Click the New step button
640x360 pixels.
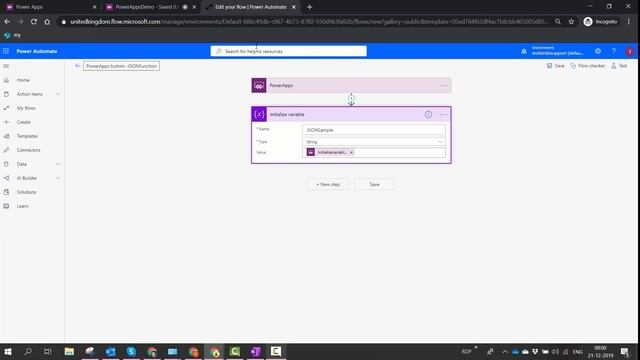click(328, 184)
